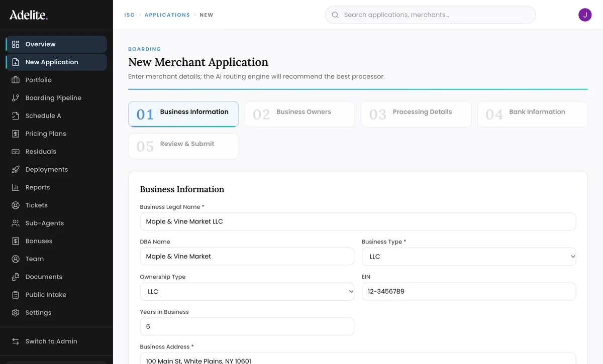Go to step 04 Bank Information

pos(533,114)
